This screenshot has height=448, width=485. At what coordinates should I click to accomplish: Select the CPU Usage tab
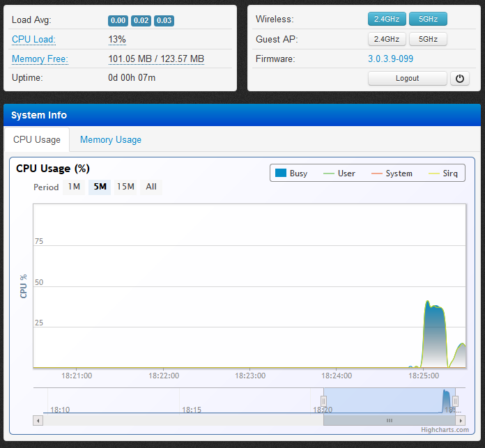37,139
